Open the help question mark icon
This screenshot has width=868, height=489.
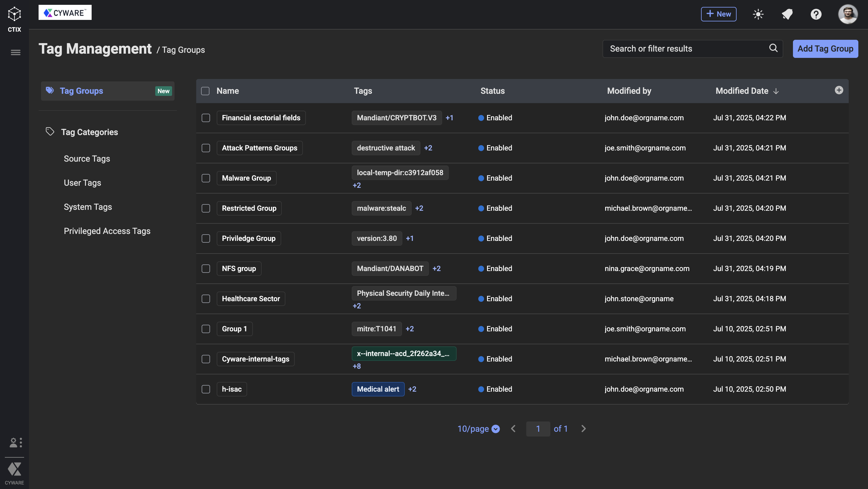pyautogui.click(x=816, y=14)
